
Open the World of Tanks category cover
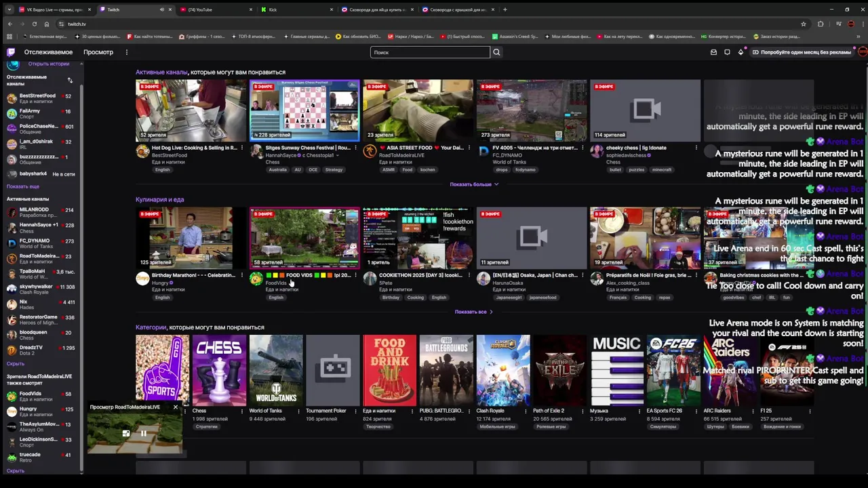276,370
